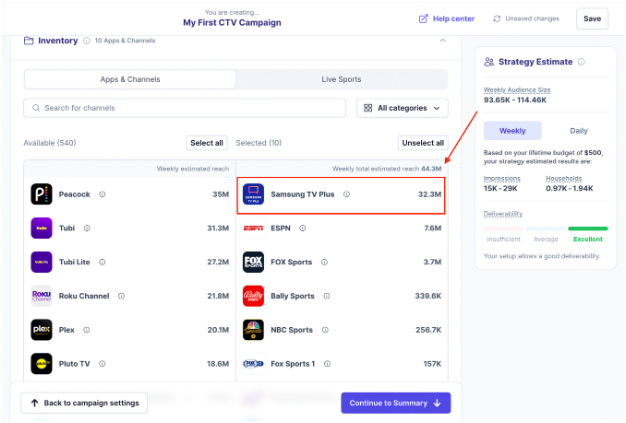This screenshot has height=423, width=626.
Task: Click the Samsung TV Plus logo
Action: (253, 194)
